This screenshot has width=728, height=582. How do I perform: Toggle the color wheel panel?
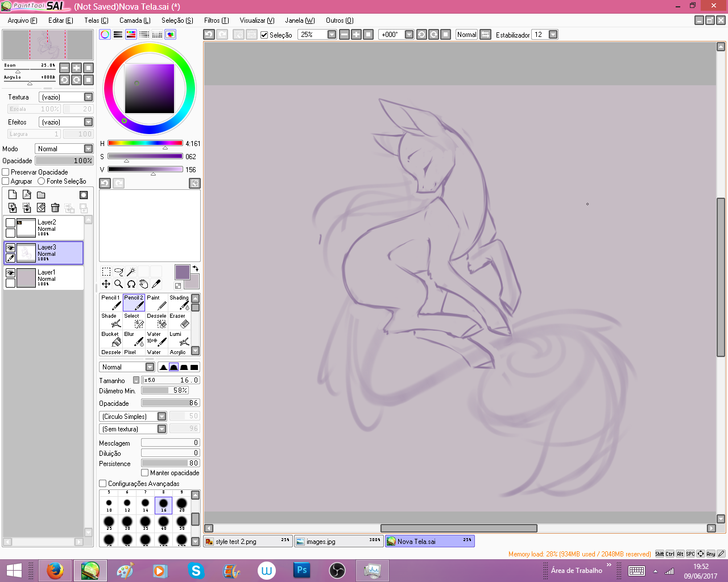click(x=105, y=34)
